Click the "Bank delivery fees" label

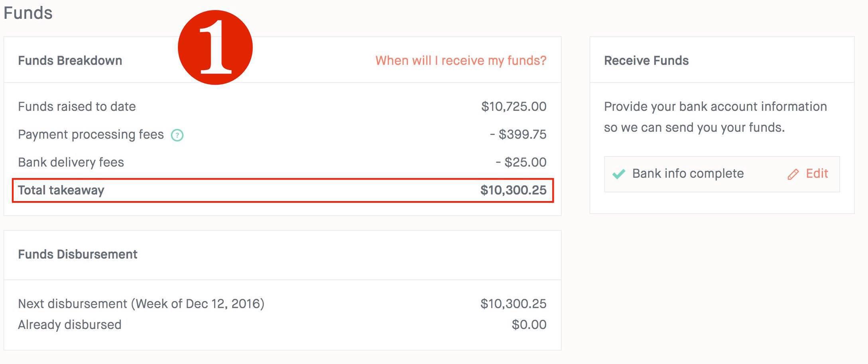pyautogui.click(x=71, y=162)
